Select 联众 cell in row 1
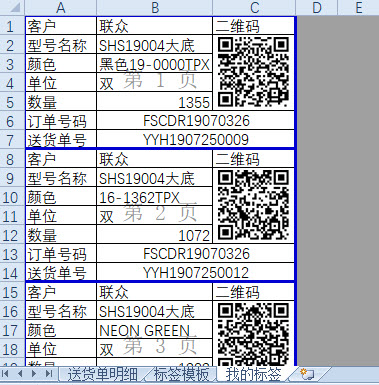The height and width of the screenshot is (385, 379). (x=154, y=26)
